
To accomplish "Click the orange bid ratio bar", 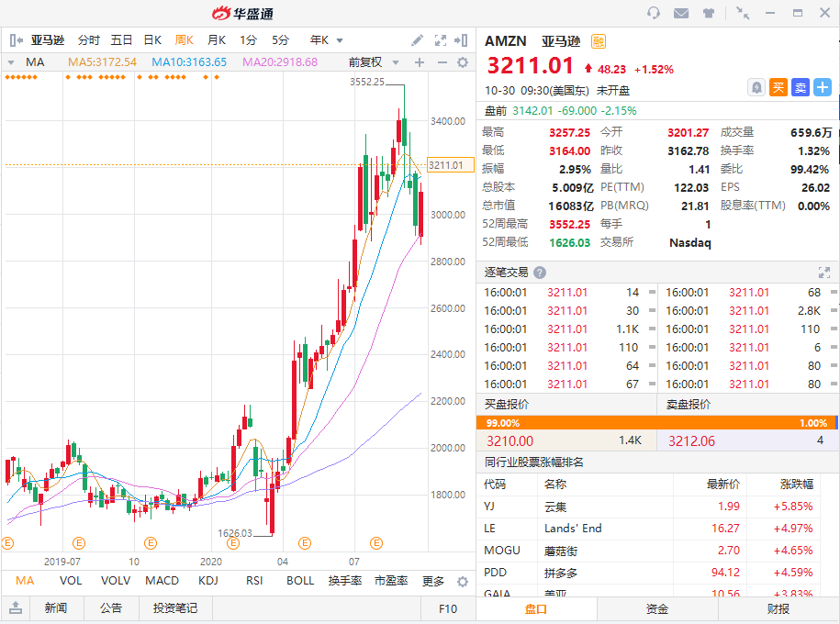I will pos(655,423).
